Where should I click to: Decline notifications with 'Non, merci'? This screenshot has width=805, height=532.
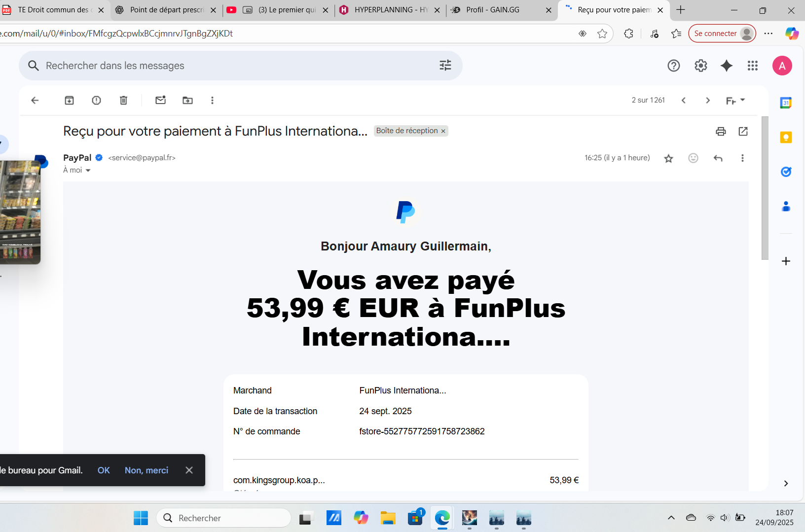point(146,470)
